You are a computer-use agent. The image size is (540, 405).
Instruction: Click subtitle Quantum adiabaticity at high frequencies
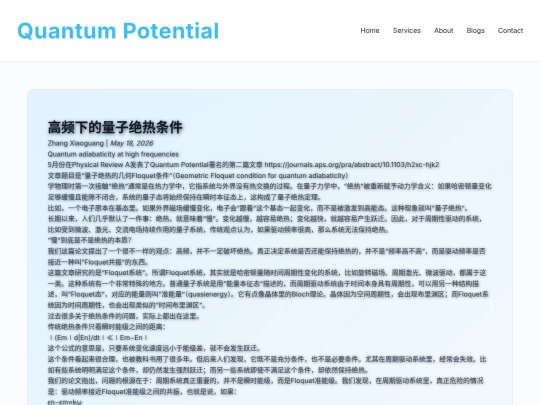(x=113, y=154)
